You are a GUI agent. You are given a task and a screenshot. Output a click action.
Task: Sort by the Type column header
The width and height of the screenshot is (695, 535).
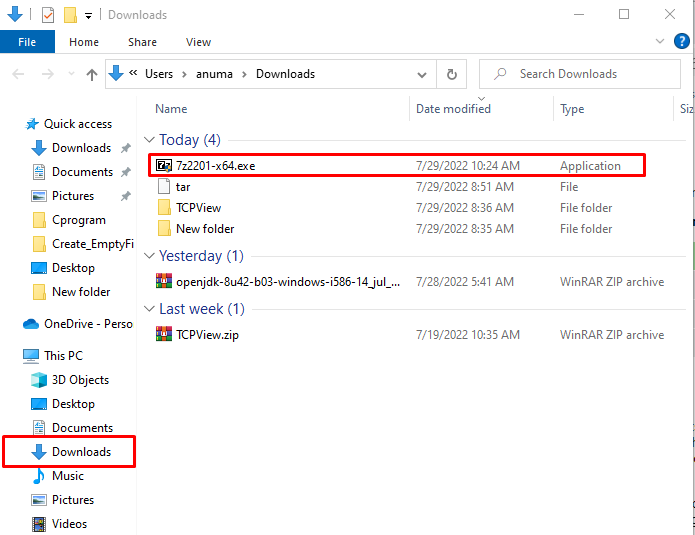(572, 109)
